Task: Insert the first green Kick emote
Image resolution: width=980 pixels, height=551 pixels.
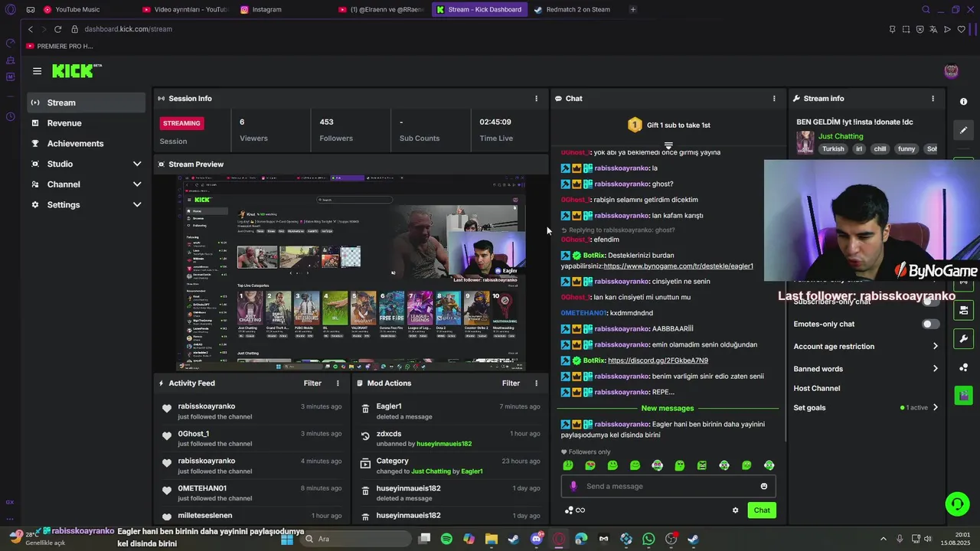Action: pos(568,465)
